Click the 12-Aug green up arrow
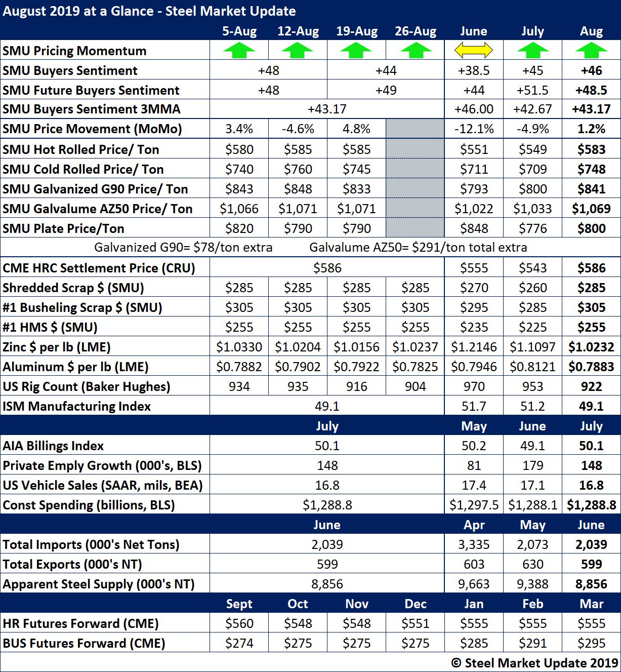The width and height of the screenshot is (621, 672). pos(298,51)
